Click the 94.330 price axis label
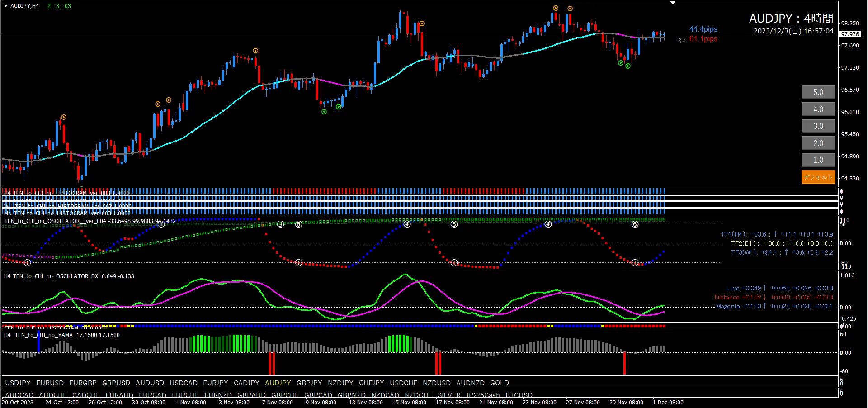Viewport: 868px width, 408px height. (x=850, y=179)
